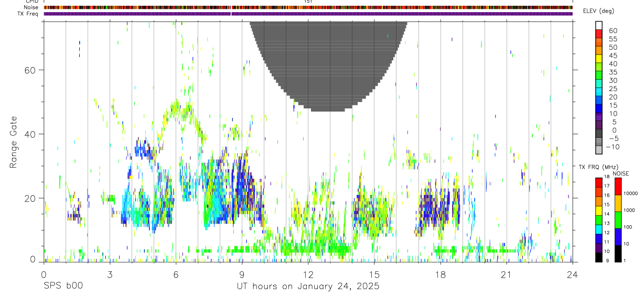This screenshot has height=297, width=644.
Task: Pick the blue segment of NOISE color bar
Action: [618, 237]
